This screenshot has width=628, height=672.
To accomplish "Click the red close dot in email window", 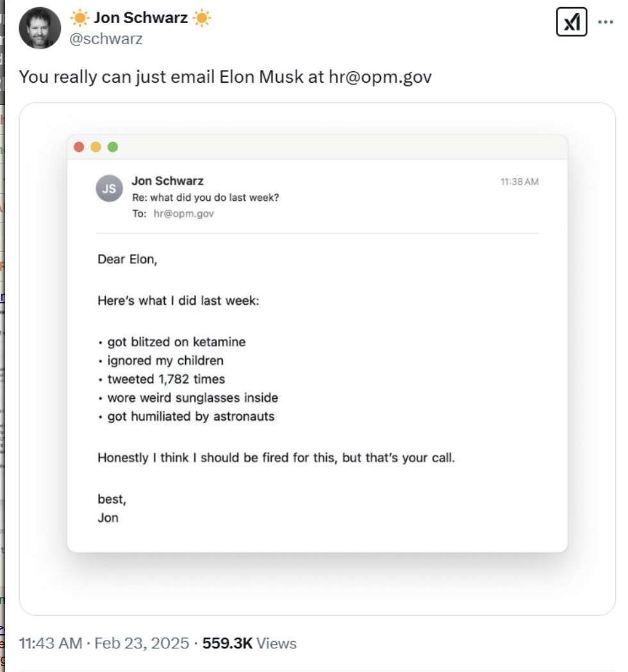I will (79, 147).
